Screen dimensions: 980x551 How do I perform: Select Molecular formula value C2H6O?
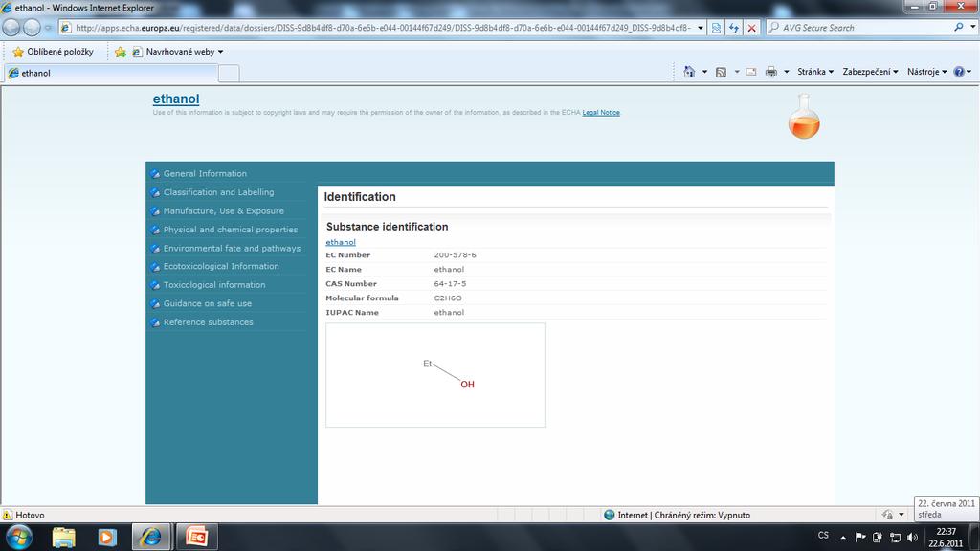point(448,298)
